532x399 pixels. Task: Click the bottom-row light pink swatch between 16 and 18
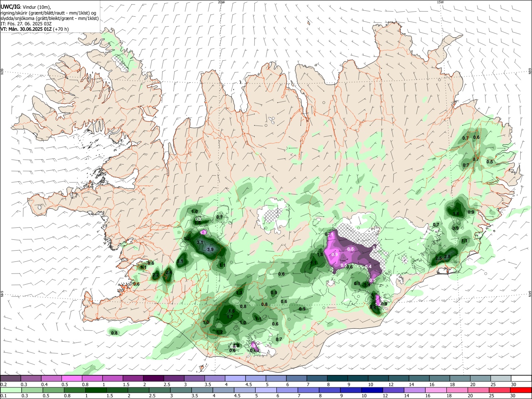[435, 390]
